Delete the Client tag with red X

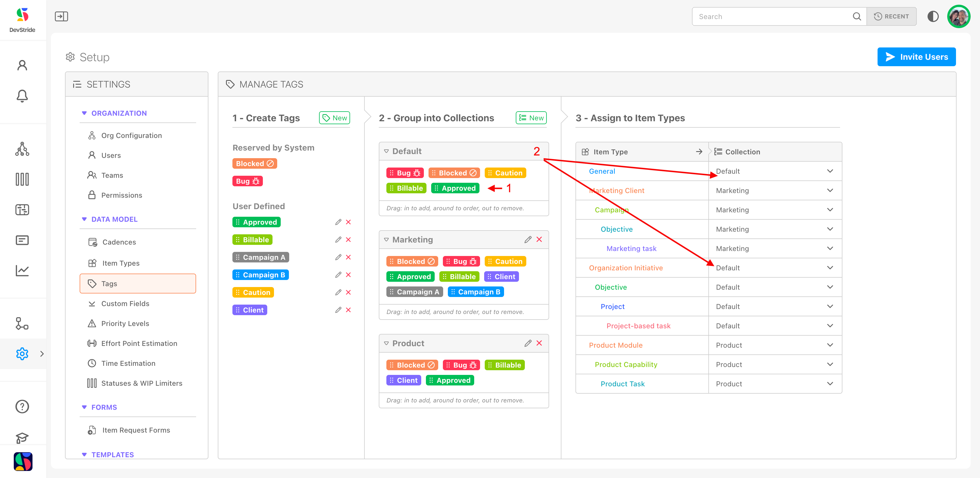coord(348,310)
